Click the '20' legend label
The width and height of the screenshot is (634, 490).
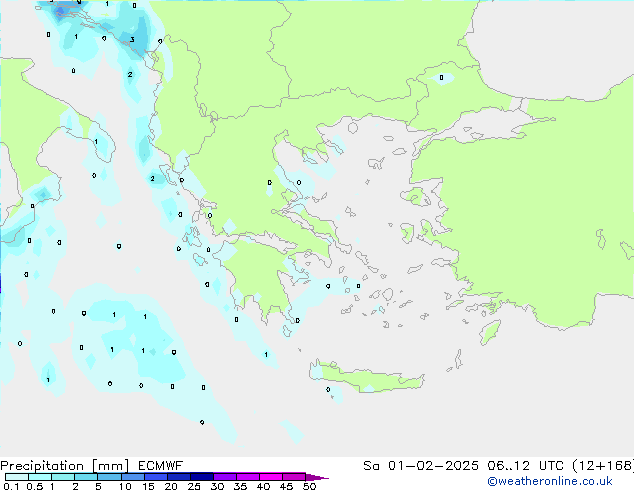[x=171, y=486]
